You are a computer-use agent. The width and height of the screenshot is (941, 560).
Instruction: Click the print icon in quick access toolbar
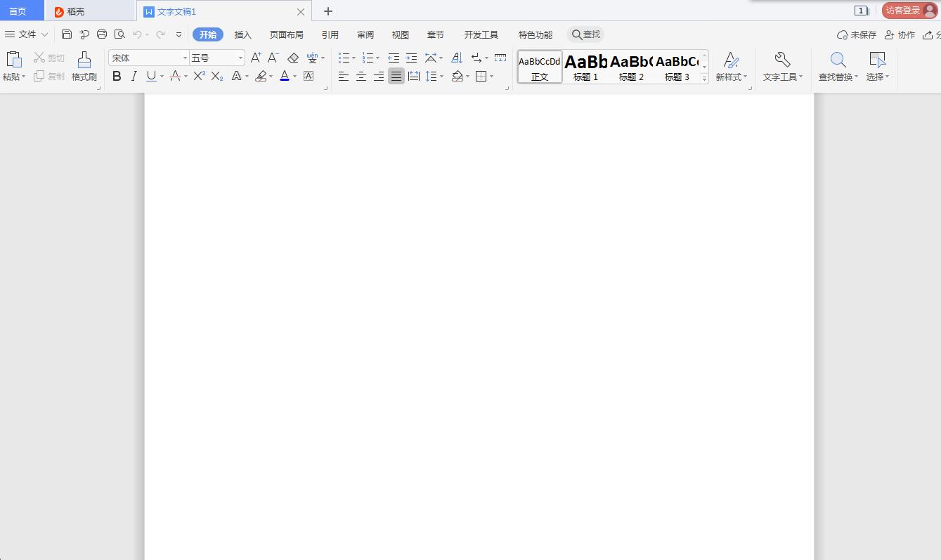pyautogui.click(x=102, y=34)
